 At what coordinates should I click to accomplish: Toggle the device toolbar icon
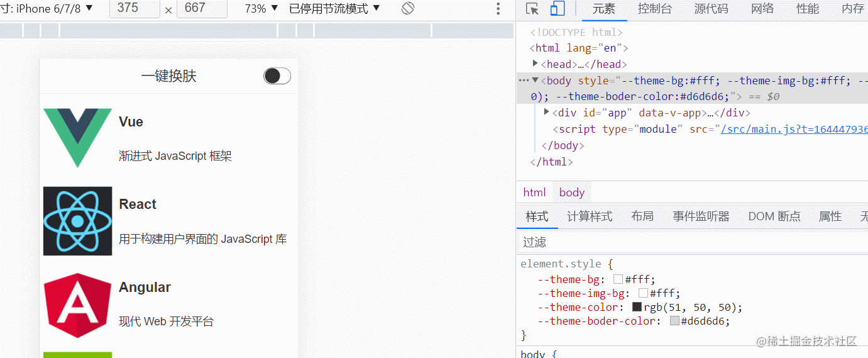(x=557, y=9)
